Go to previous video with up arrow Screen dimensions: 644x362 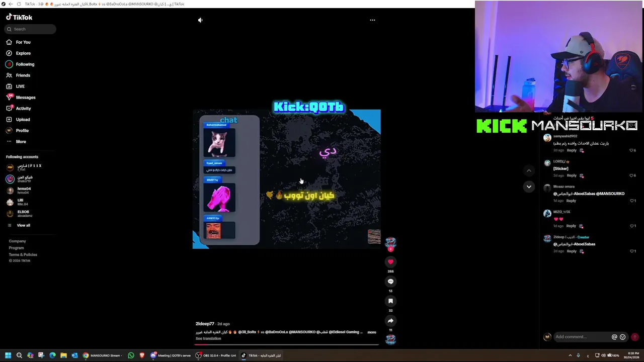click(x=529, y=171)
